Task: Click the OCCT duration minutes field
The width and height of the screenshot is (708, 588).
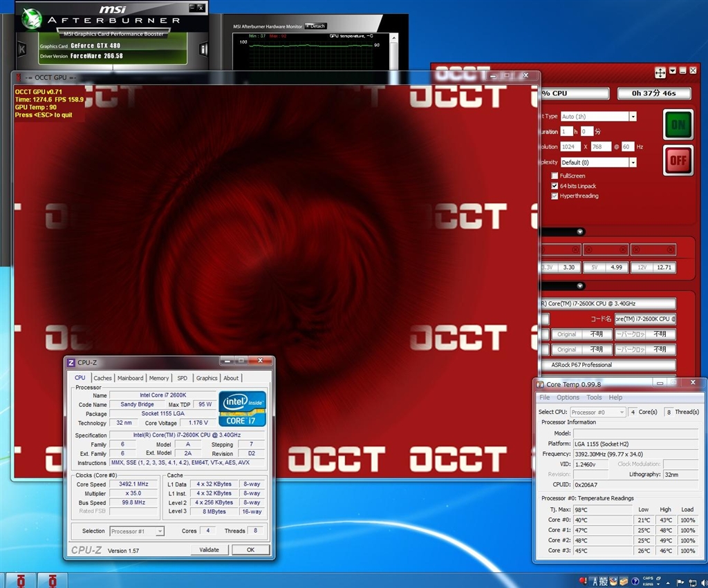Action: click(x=586, y=131)
